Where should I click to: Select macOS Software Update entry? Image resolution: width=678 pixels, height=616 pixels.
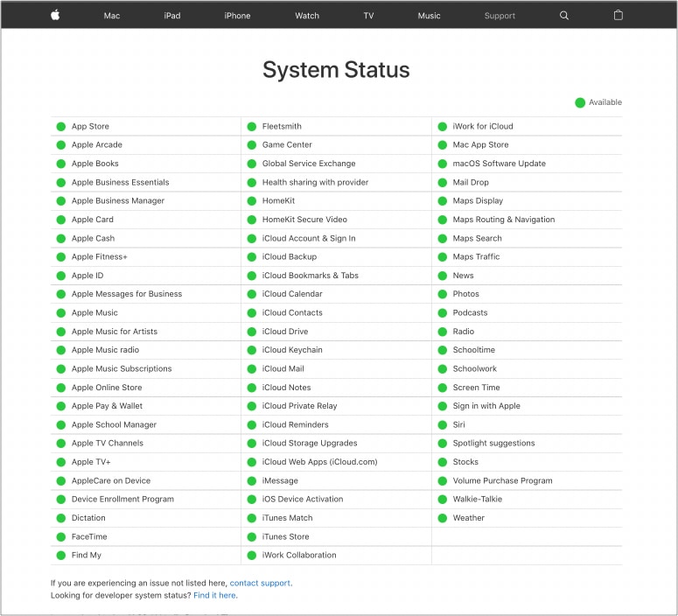tap(499, 164)
